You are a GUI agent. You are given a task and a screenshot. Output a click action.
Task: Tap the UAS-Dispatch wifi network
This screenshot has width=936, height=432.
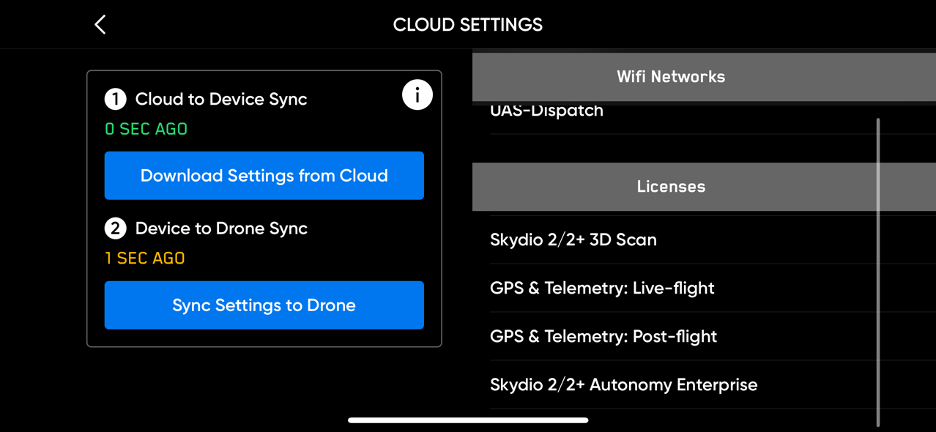click(547, 111)
